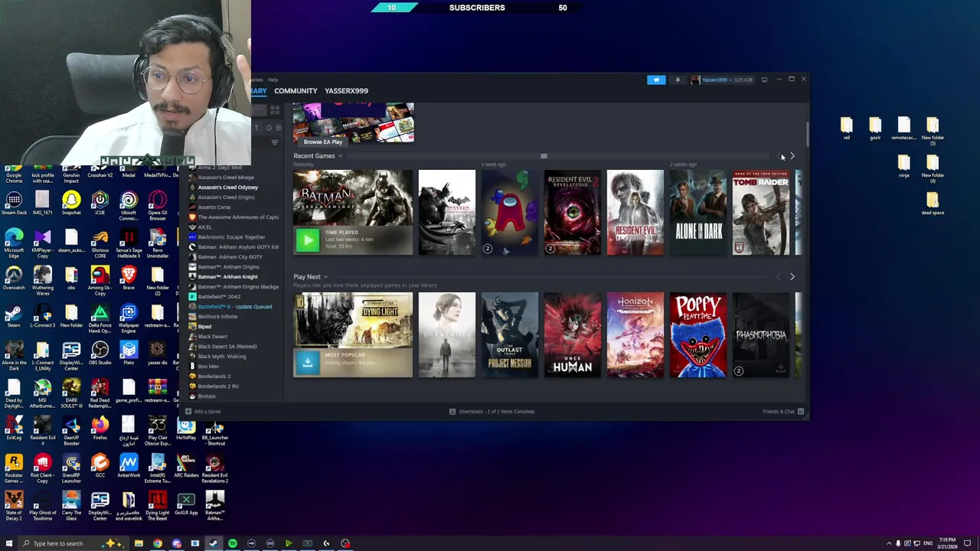Open Friends & Chat in Steam
Viewport: 980px width, 551px height.
click(x=783, y=412)
